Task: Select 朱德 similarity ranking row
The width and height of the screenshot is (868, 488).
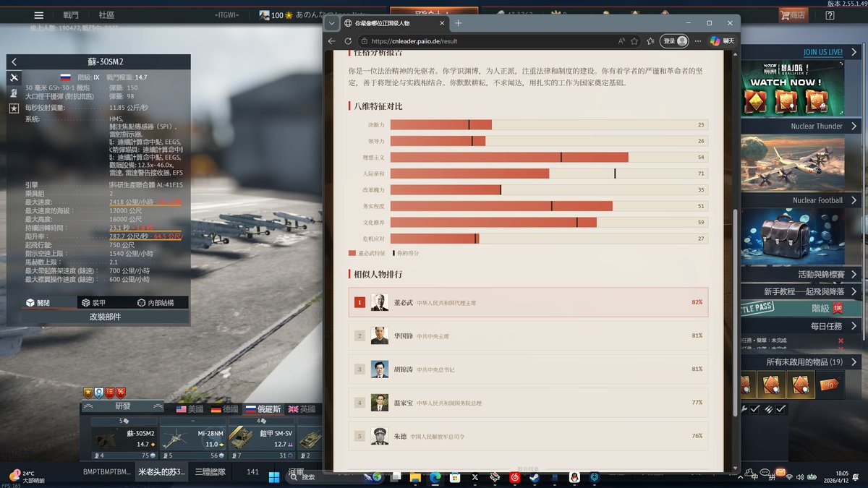Action: 528,435
